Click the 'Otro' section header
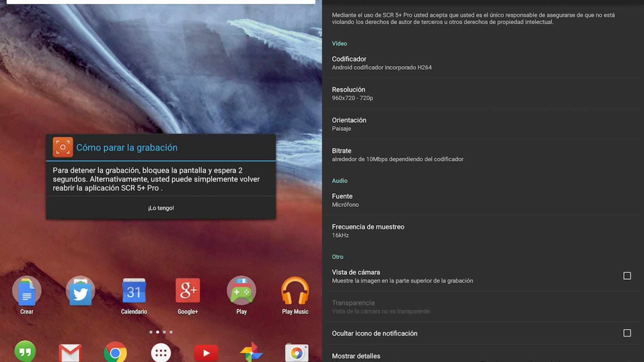The image size is (644, 362). pyautogui.click(x=337, y=257)
